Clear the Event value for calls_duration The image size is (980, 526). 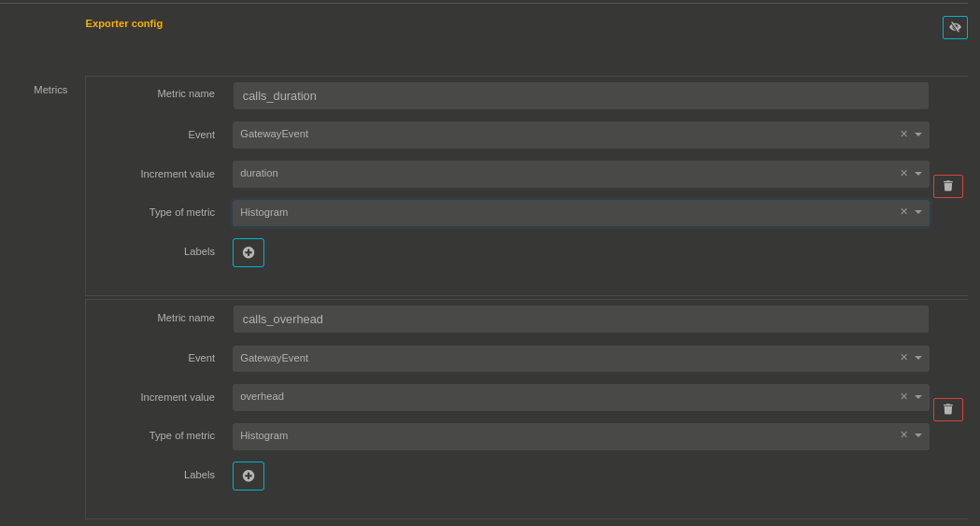click(903, 135)
